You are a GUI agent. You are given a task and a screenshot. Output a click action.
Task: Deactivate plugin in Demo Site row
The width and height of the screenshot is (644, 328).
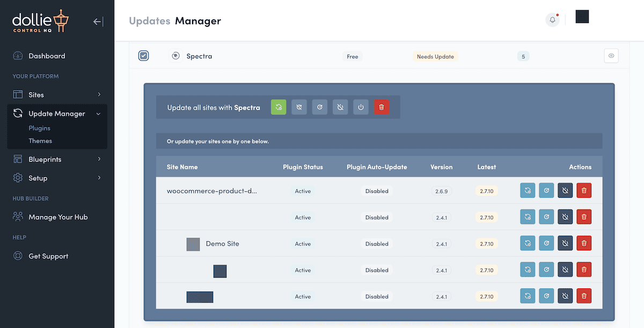point(565,243)
